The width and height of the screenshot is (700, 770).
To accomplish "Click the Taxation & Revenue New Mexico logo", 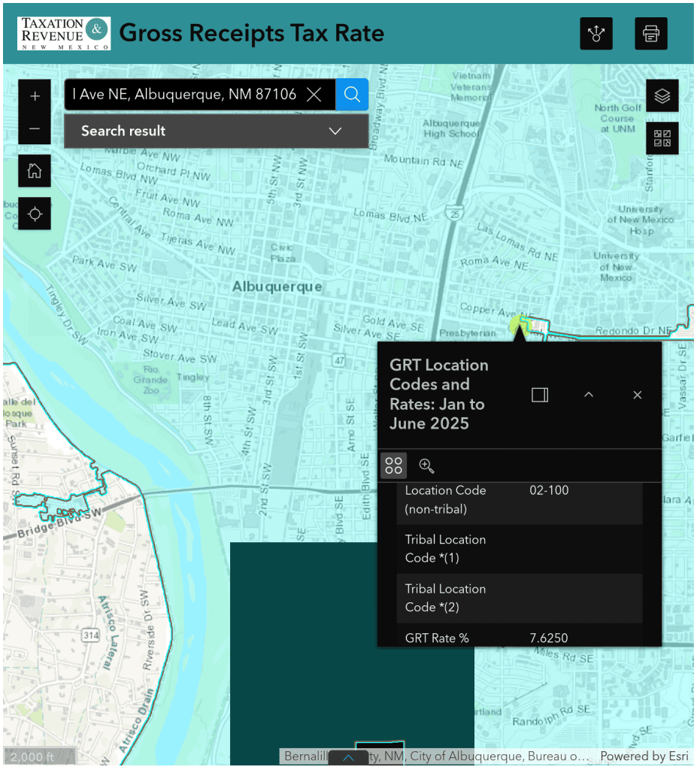I will [65, 34].
